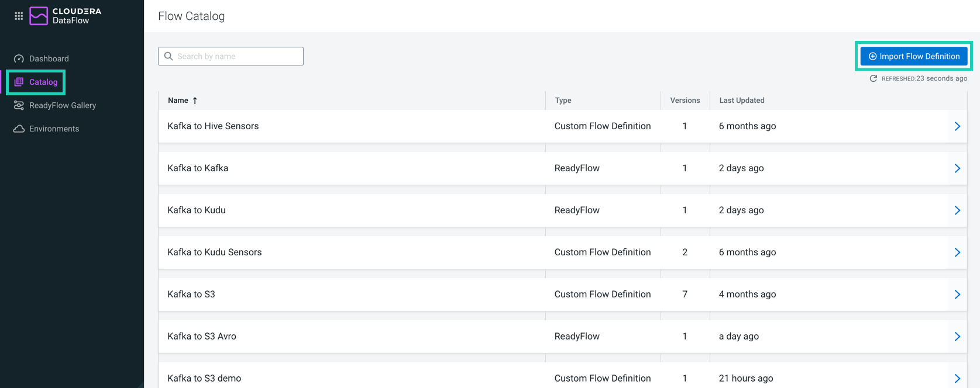
Task: Click the refresh icon next to REFRESHED
Action: (873, 78)
